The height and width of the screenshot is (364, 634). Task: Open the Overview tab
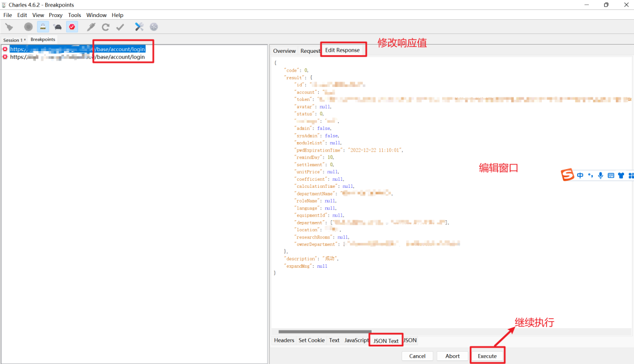[x=284, y=51]
